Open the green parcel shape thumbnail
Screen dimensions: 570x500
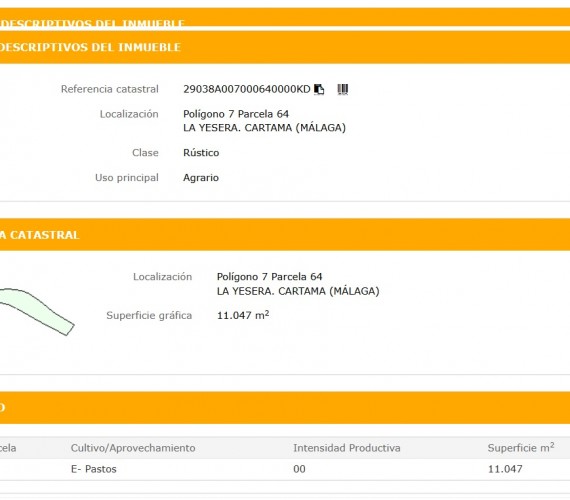point(35,311)
